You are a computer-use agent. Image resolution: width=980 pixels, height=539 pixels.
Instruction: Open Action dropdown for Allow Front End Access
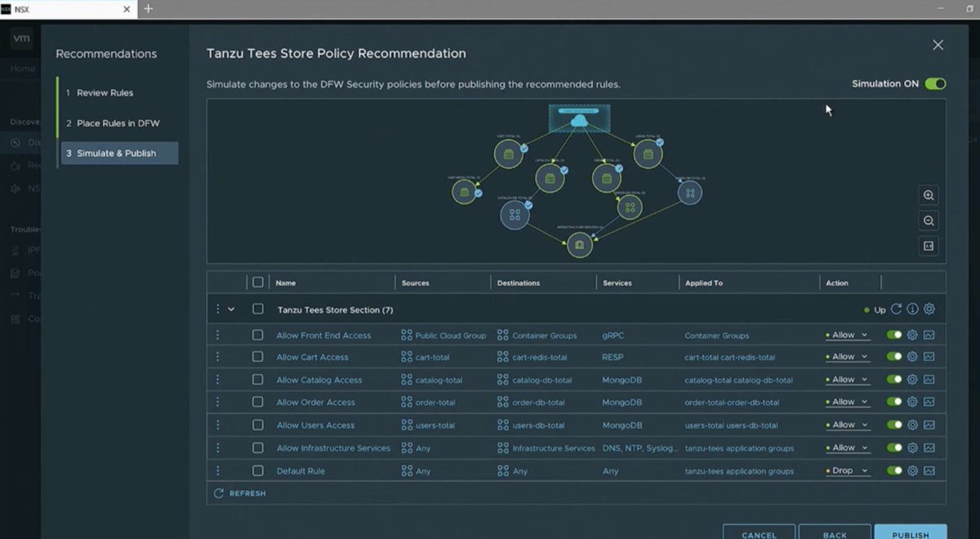click(x=848, y=335)
